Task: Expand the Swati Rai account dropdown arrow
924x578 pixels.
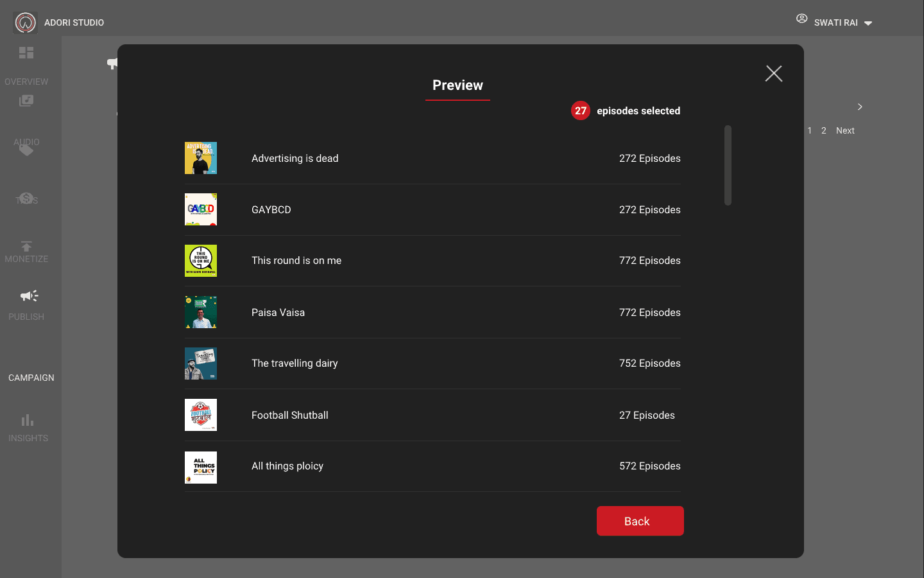Action: [868, 23]
